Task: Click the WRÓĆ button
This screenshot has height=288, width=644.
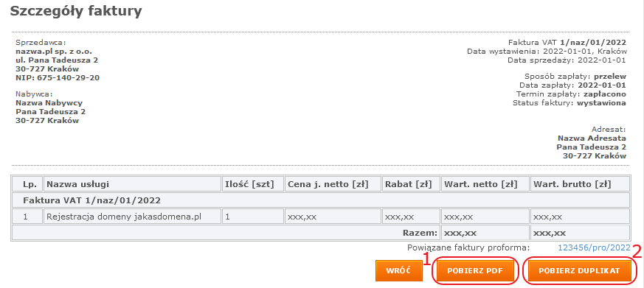Action: coord(399,271)
